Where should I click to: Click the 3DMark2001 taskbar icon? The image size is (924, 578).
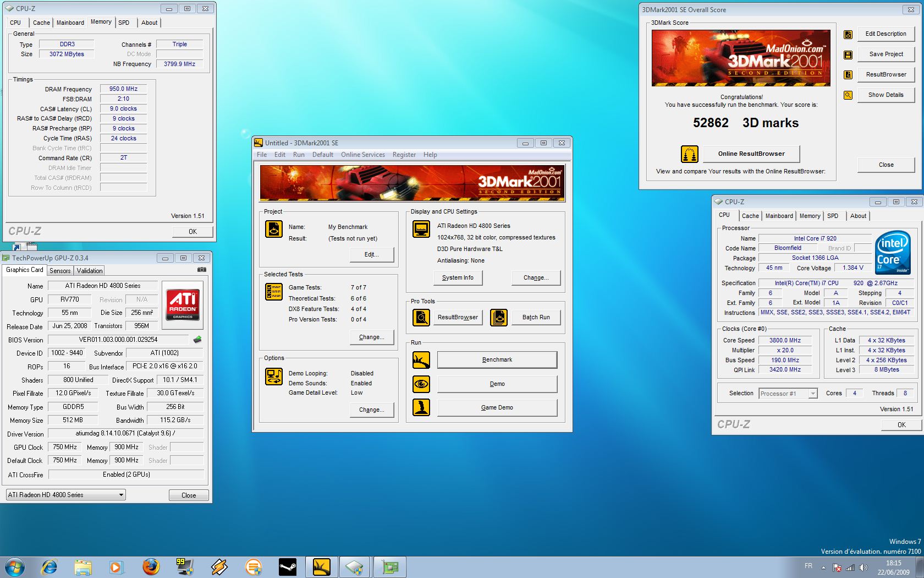322,566
